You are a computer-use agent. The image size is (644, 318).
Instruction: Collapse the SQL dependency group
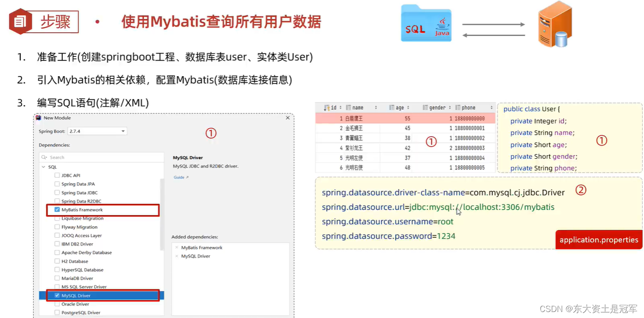click(44, 167)
